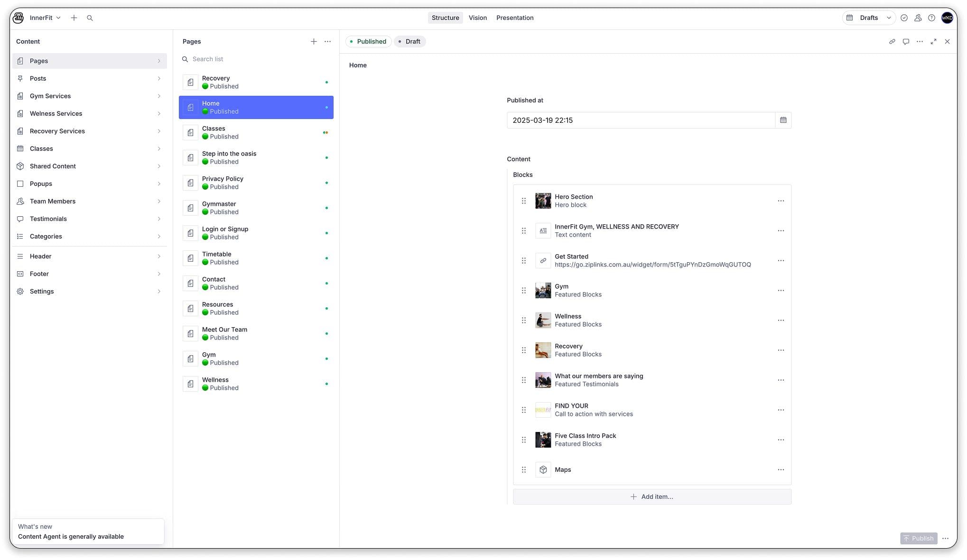This screenshot has width=967, height=560.
Task: Open the search with the magnifier icon
Action: [x=90, y=18]
